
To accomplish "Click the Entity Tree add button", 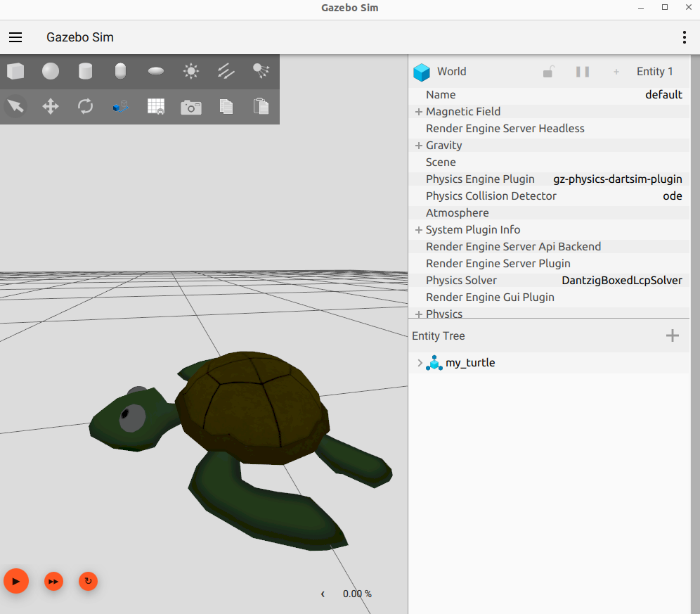I will tap(673, 335).
